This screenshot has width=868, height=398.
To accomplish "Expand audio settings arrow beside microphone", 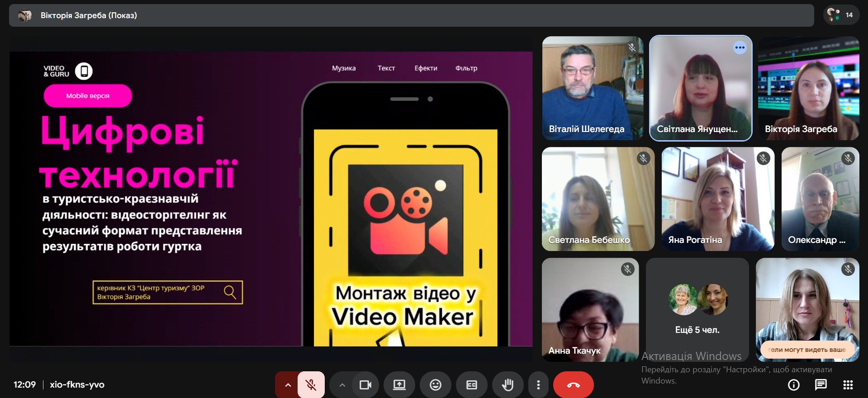I will pos(288,385).
